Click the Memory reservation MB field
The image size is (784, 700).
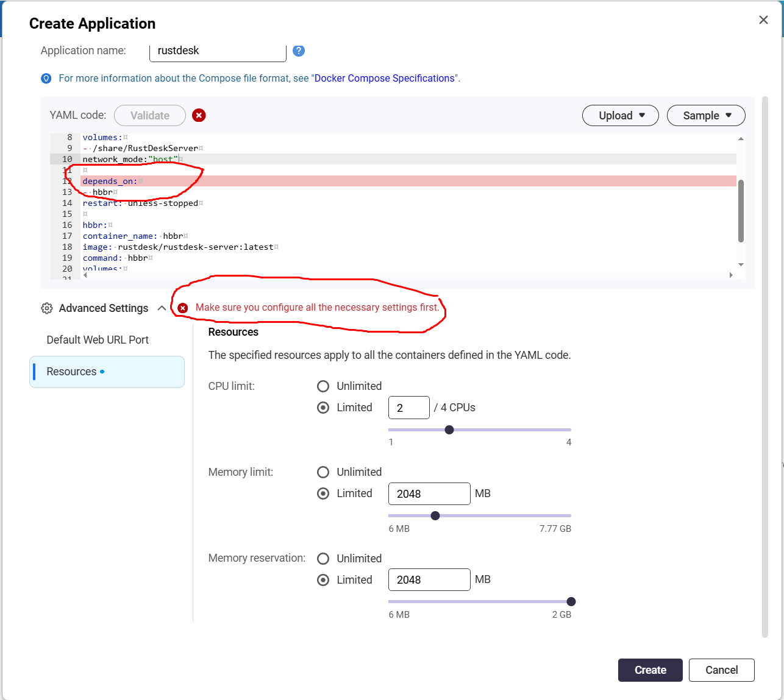point(429,579)
